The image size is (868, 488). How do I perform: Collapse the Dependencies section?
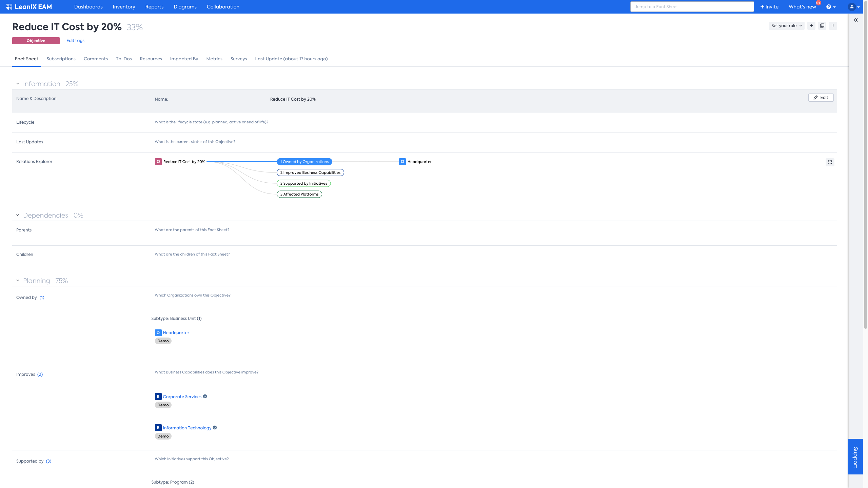(18, 215)
